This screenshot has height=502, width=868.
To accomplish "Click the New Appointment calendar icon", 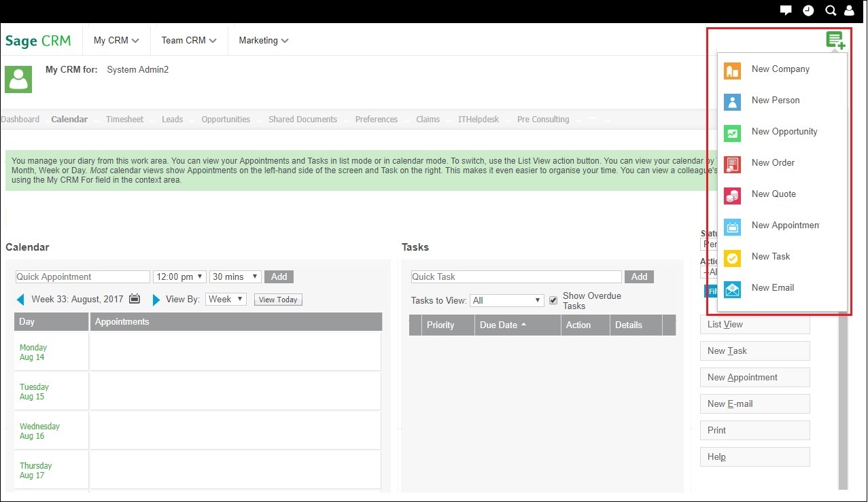I will click(x=732, y=227).
